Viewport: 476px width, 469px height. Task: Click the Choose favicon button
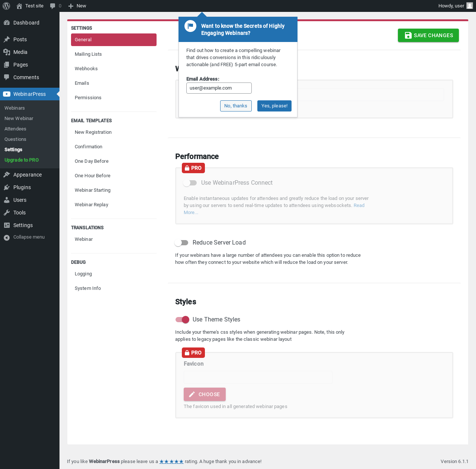point(205,394)
